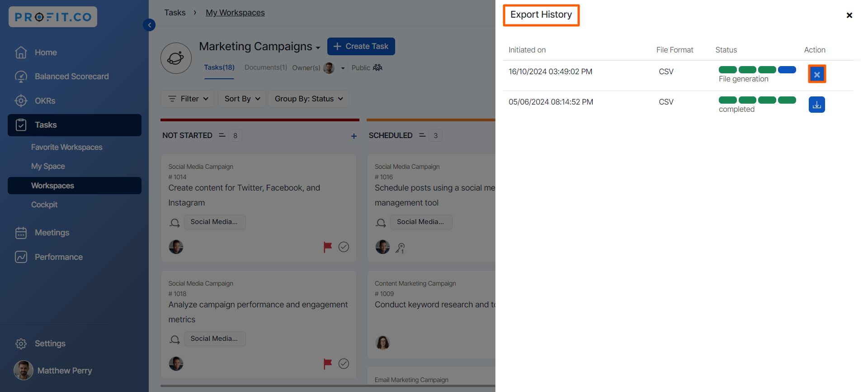Switch to the Documents(1) tab
The width and height of the screenshot is (868, 392).
(x=265, y=67)
